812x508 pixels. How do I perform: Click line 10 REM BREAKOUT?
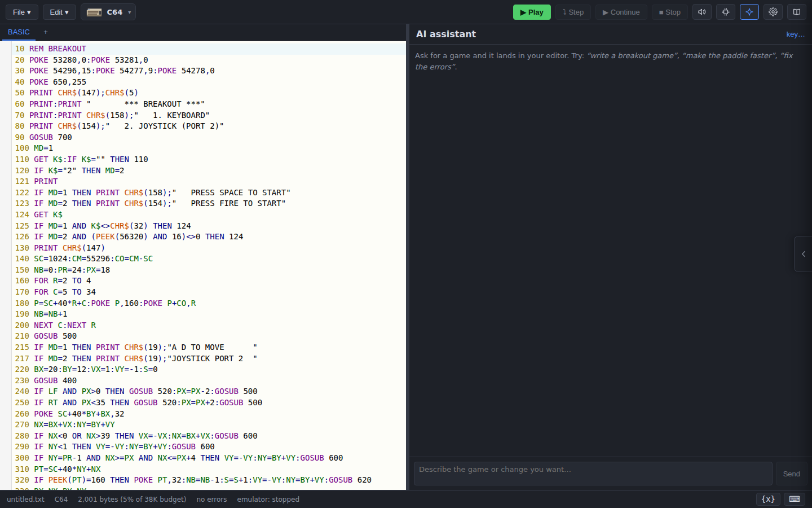[51, 49]
